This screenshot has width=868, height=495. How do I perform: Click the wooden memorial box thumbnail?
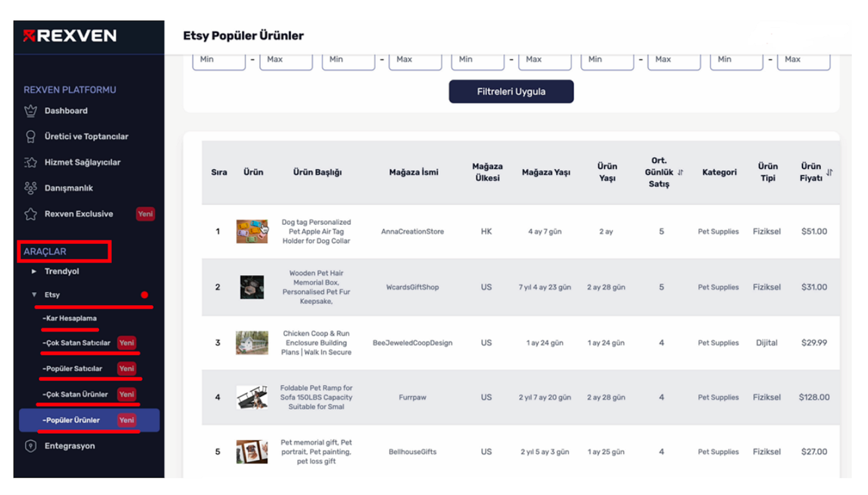pos(252,287)
